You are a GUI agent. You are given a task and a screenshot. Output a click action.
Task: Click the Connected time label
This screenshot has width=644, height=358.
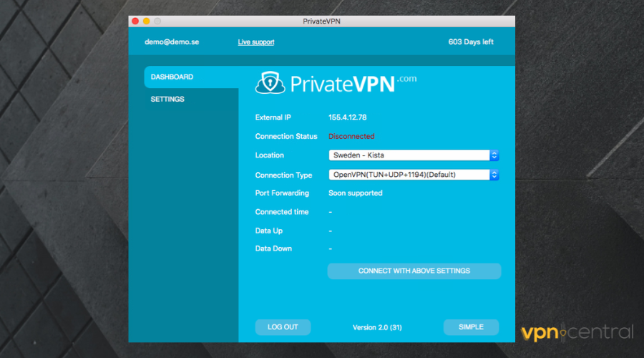coord(282,212)
